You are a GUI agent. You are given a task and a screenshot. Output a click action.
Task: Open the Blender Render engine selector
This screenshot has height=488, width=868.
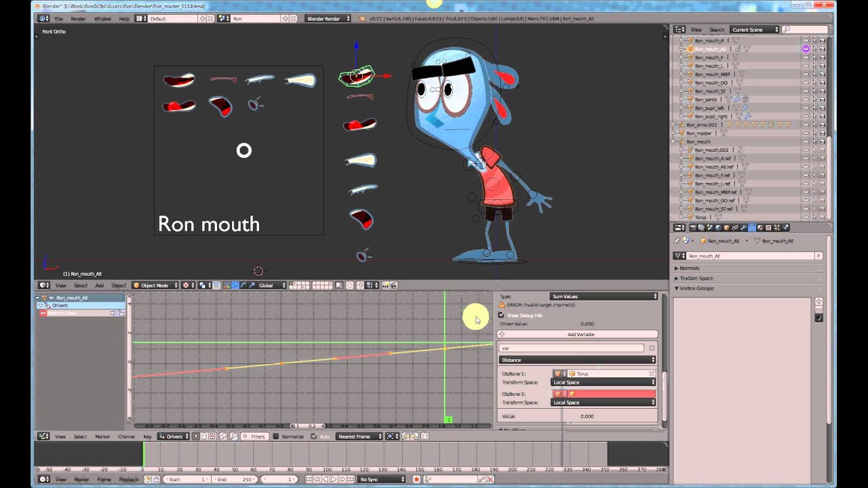pos(328,18)
